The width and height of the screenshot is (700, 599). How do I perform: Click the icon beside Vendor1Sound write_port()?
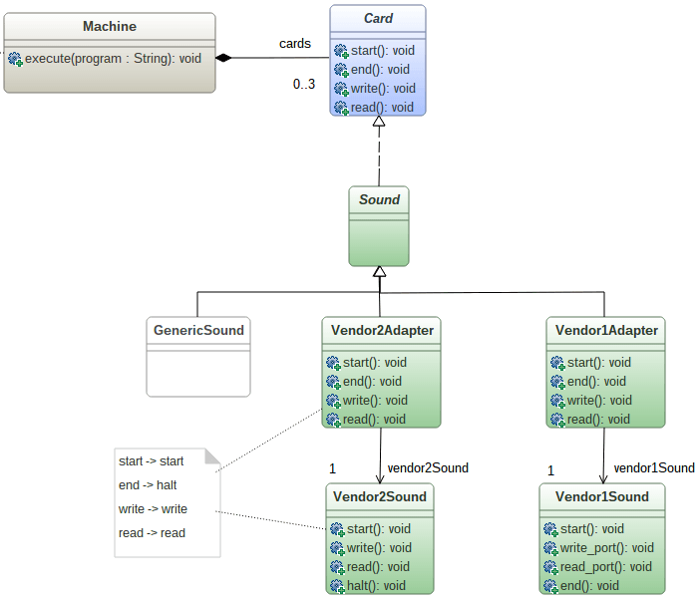[x=551, y=548]
